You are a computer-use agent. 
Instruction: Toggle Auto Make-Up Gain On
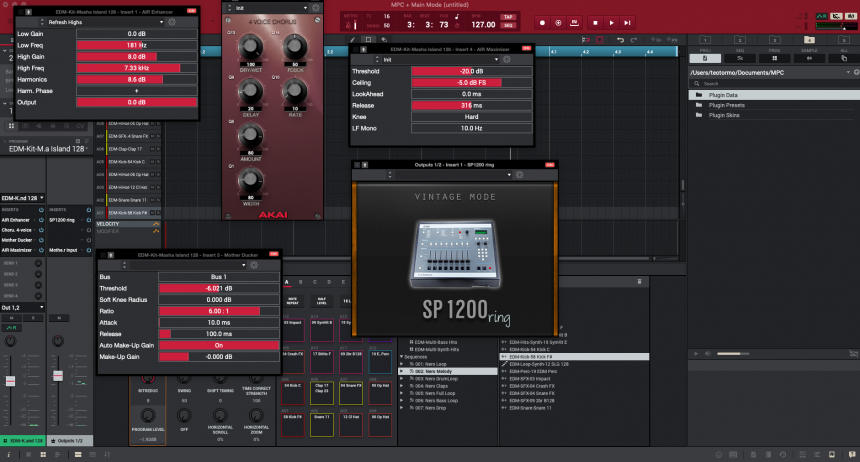pos(218,345)
